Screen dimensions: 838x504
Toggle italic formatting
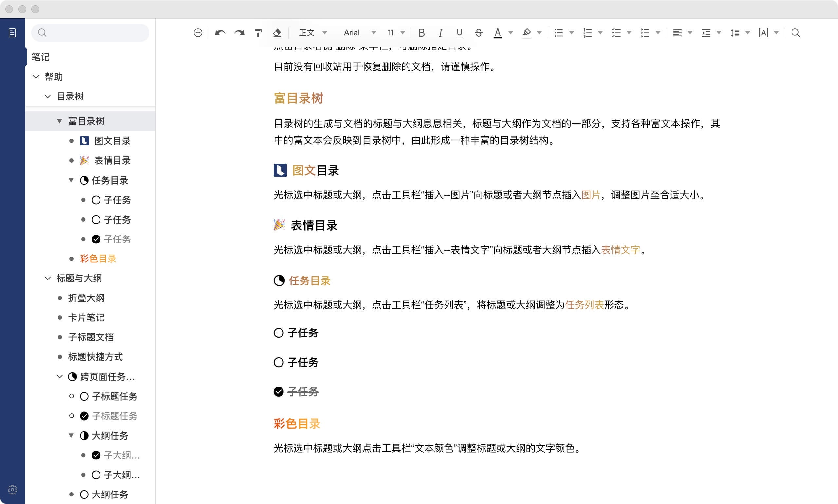pos(441,33)
